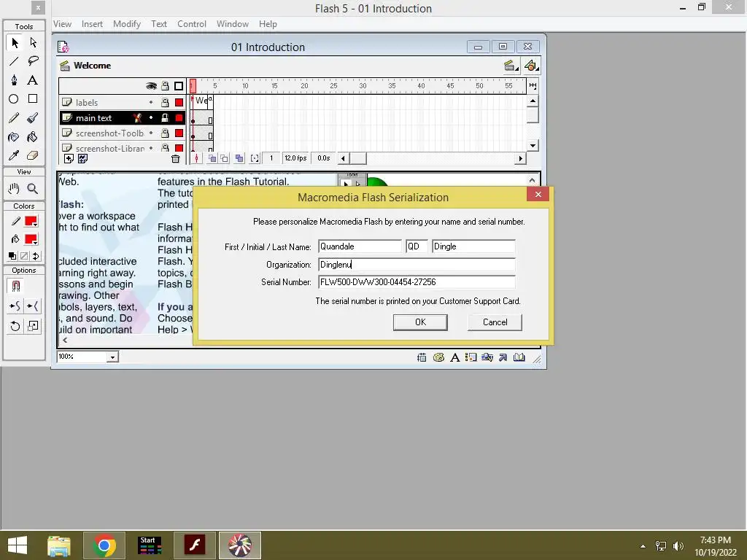The width and height of the screenshot is (747, 560).
Task: Open the stroke color dropdown swatch
Action: click(31, 221)
